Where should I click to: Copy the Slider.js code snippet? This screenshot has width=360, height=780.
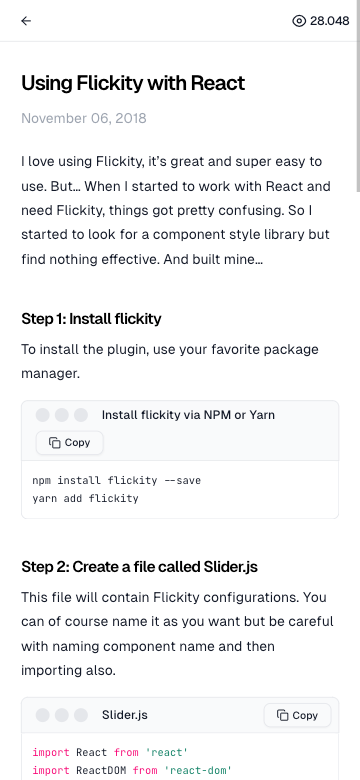[297, 715]
